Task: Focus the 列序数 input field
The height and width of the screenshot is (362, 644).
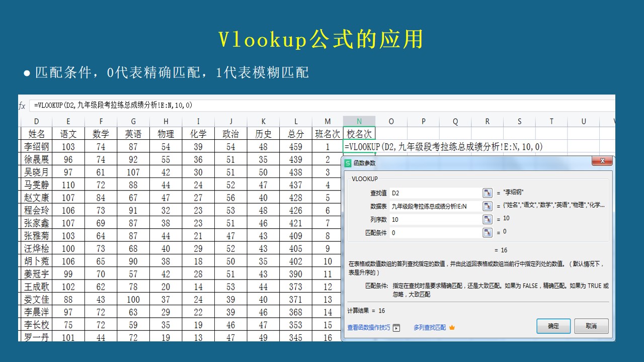Action: [x=436, y=219]
